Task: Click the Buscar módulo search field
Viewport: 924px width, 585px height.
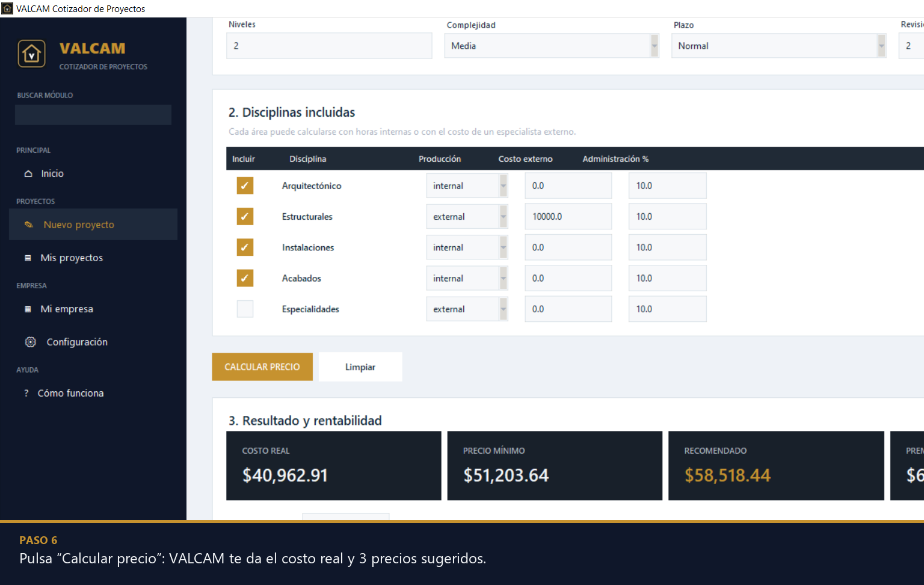Action: click(93, 115)
